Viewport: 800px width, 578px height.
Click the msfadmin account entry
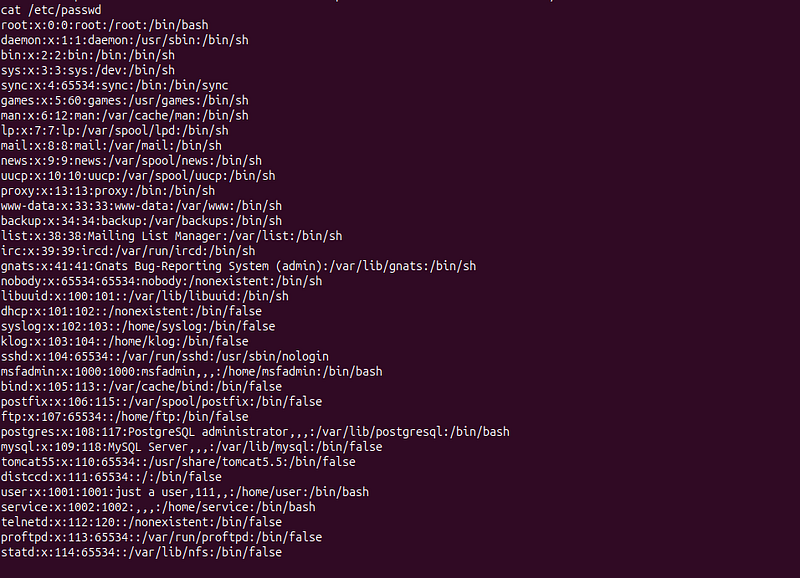(191, 371)
